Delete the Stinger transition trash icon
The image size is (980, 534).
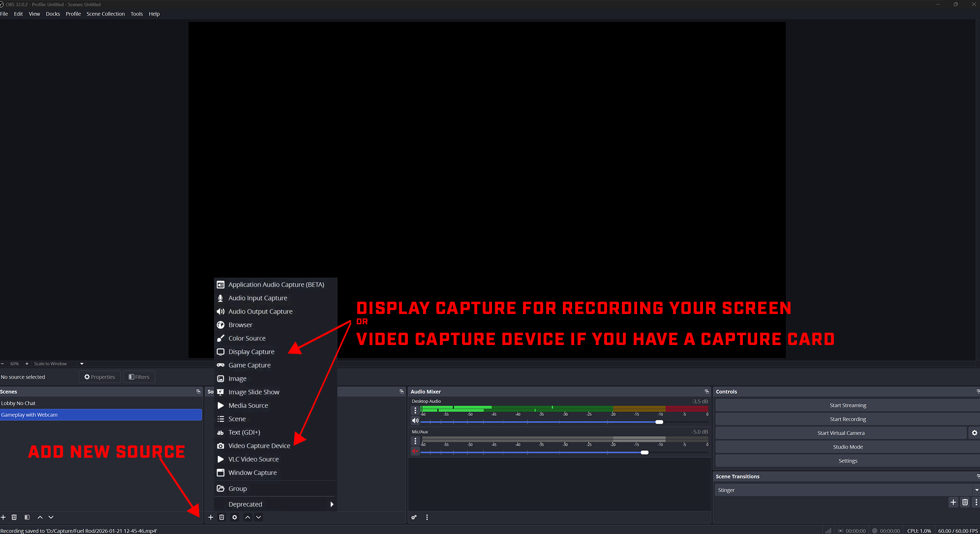[965, 503]
